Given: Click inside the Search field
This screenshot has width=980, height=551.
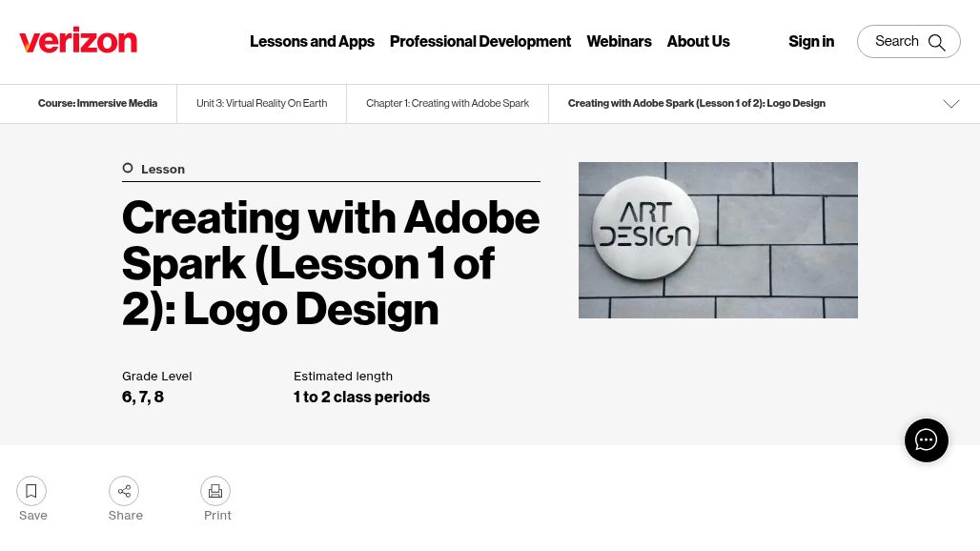Looking at the screenshot, I should [909, 41].
